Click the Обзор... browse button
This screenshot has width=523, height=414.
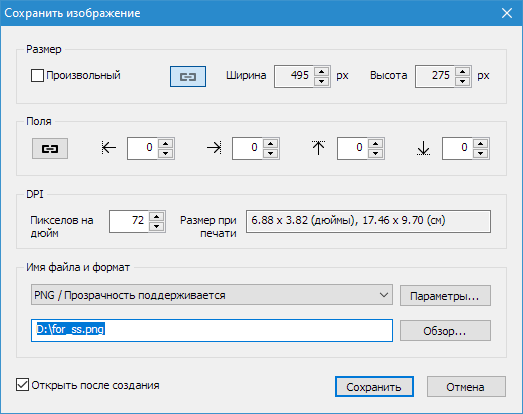pyautogui.click(x=445, y=331)
